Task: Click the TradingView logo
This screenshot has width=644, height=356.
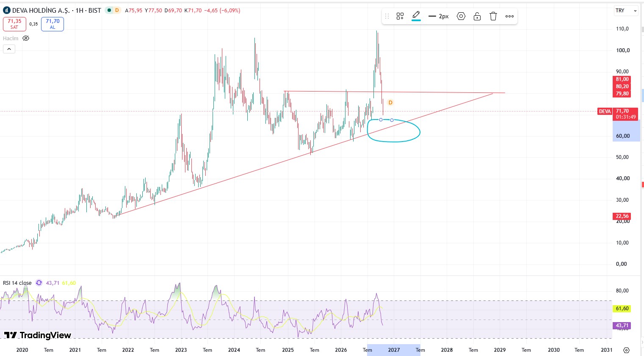Action: pyautogui.click(x=38, y=335)
